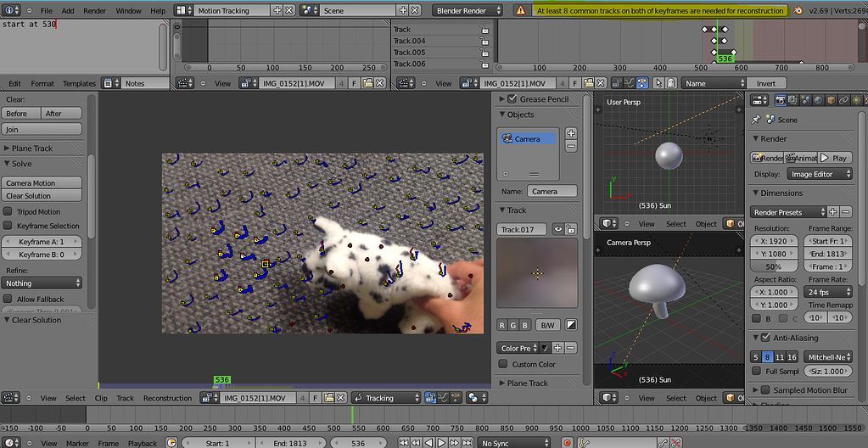The width and height of the screenshot is (868, 448).
Task: Open the Render Layers properties tab icon
Action: coord(793,100)
